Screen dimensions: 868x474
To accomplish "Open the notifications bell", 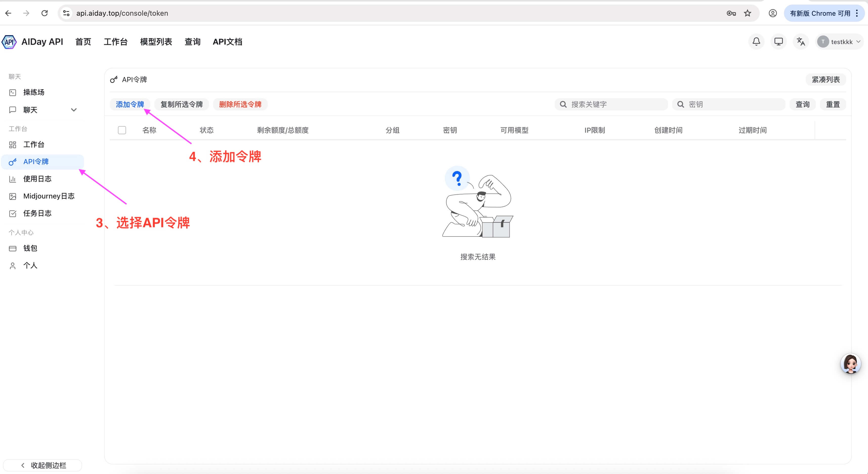I will click(756, 42).
